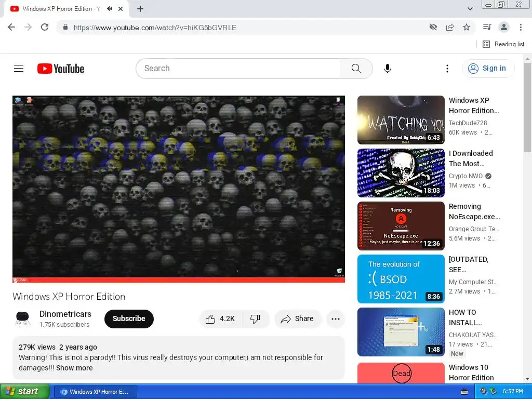532x399 pixels.
Task: Go to the YouTube home logo
Action: click(61, 69)
